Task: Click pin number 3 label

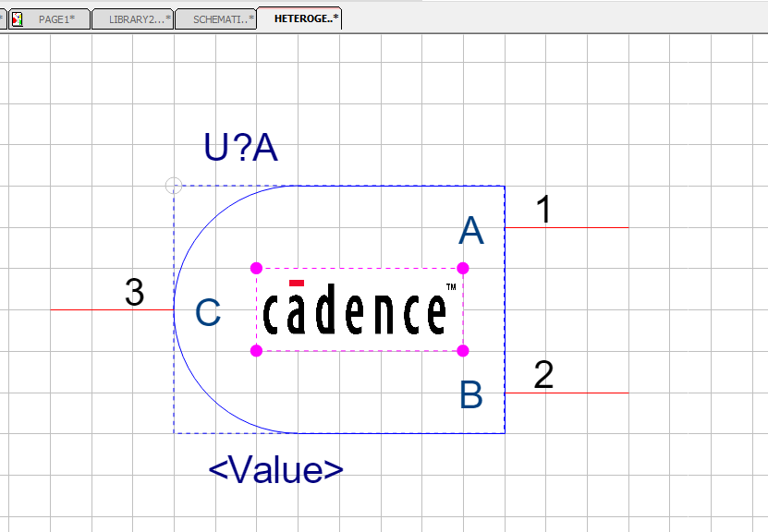Action: pos(135,292)
